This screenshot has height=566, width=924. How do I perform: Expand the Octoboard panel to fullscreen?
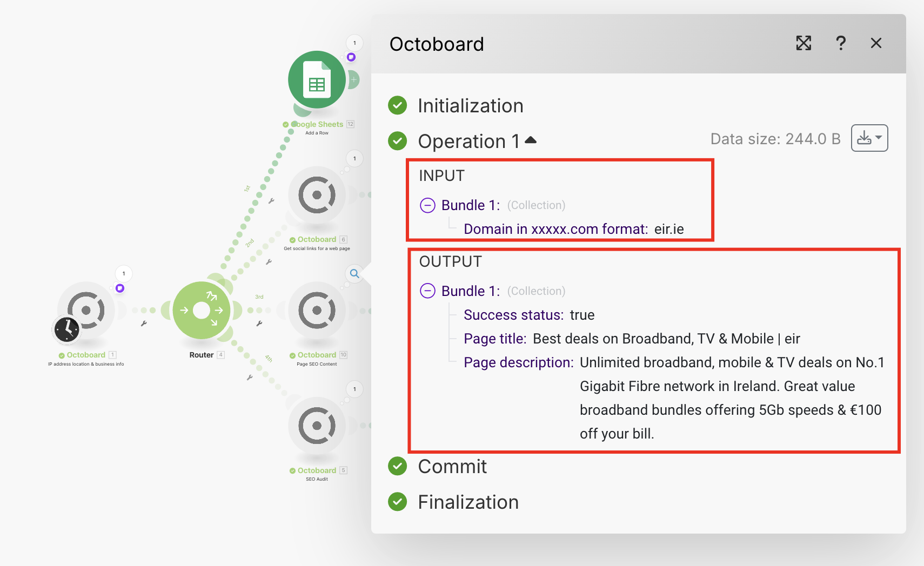pyautogui.click(x=804, y=43)
